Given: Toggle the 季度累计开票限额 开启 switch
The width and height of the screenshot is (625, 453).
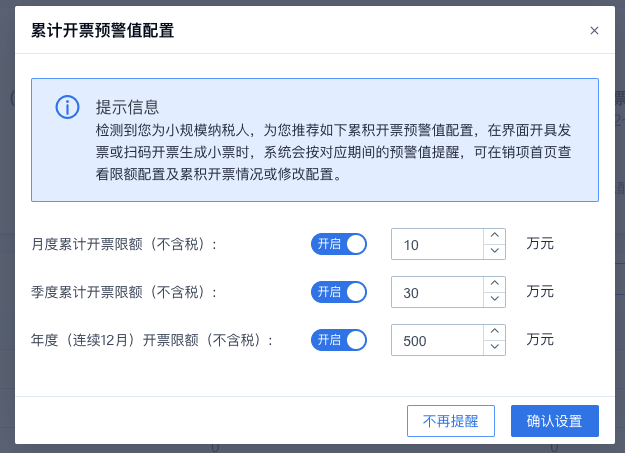Looking at the screenshot, I should click(x=339, y=292).
